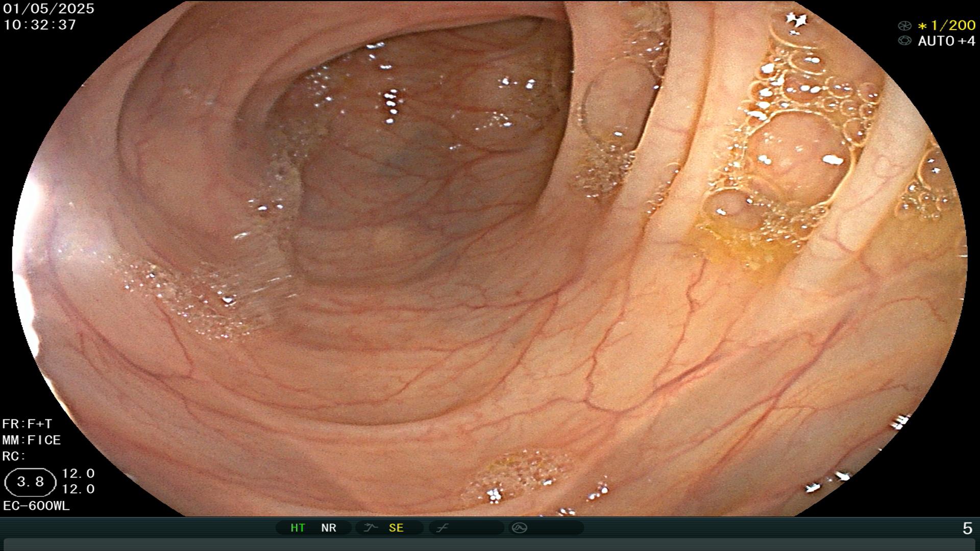Click the tone curve icon in status bar
This screenshot has width=980, height=551.
coord(442,528)
